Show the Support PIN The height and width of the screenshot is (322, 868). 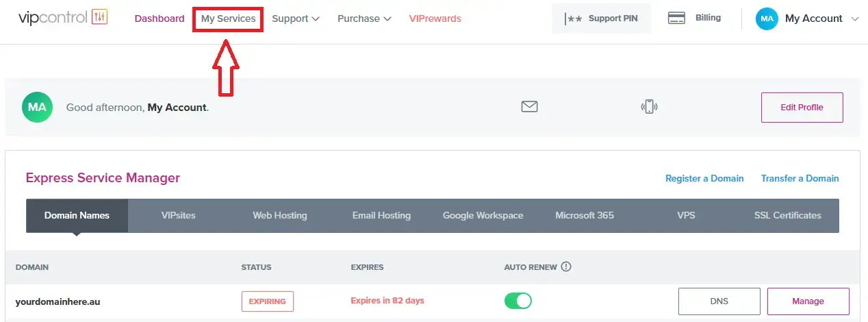click(x=601, y=18)
